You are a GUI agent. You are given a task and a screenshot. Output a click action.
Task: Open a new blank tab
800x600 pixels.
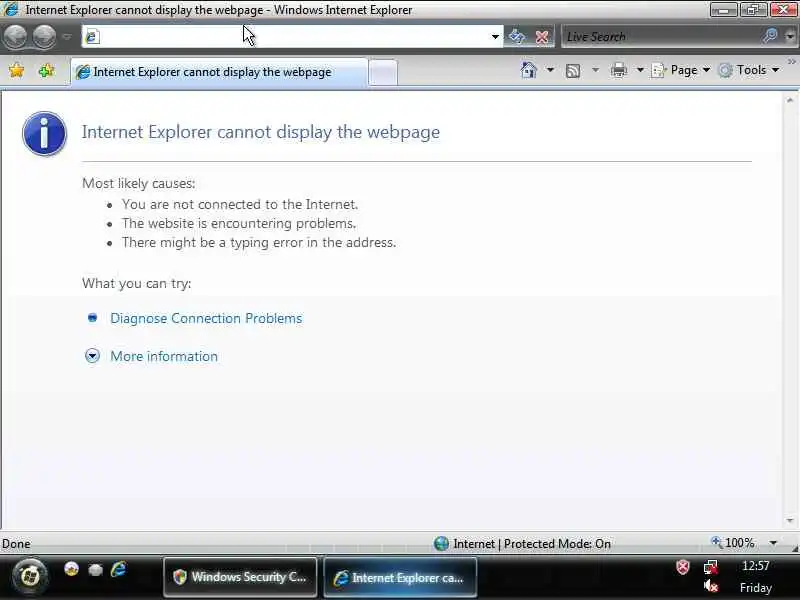point(383,72)
